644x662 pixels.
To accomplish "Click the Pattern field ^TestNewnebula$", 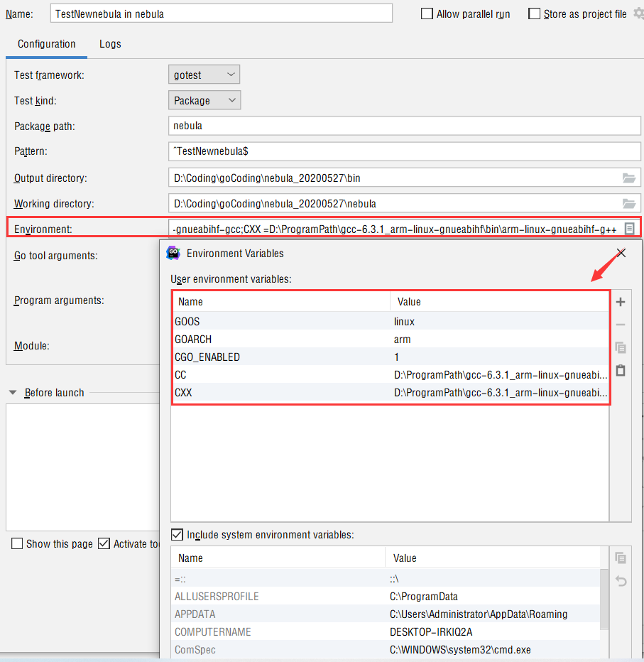I will click(404, 151).
